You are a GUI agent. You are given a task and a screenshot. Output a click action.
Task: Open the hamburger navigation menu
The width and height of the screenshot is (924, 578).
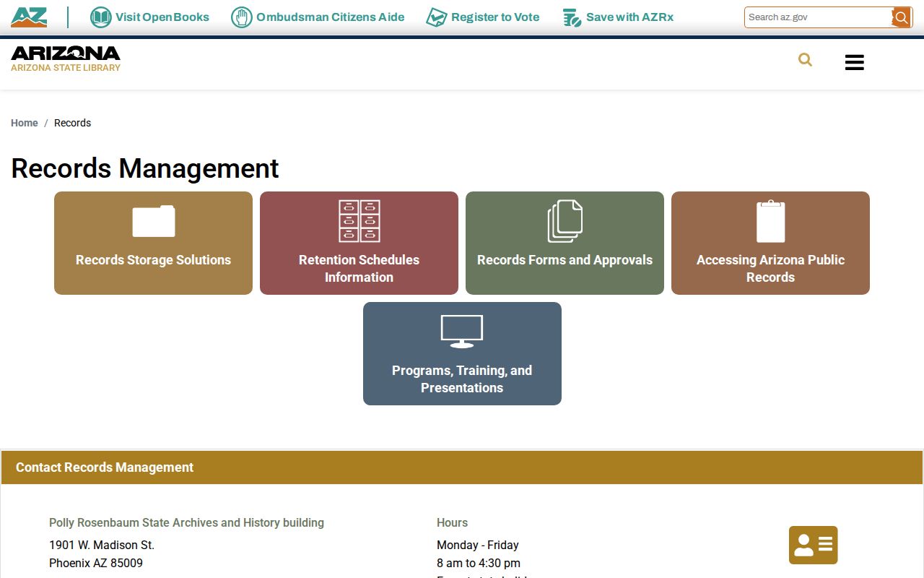click(855, 62)
